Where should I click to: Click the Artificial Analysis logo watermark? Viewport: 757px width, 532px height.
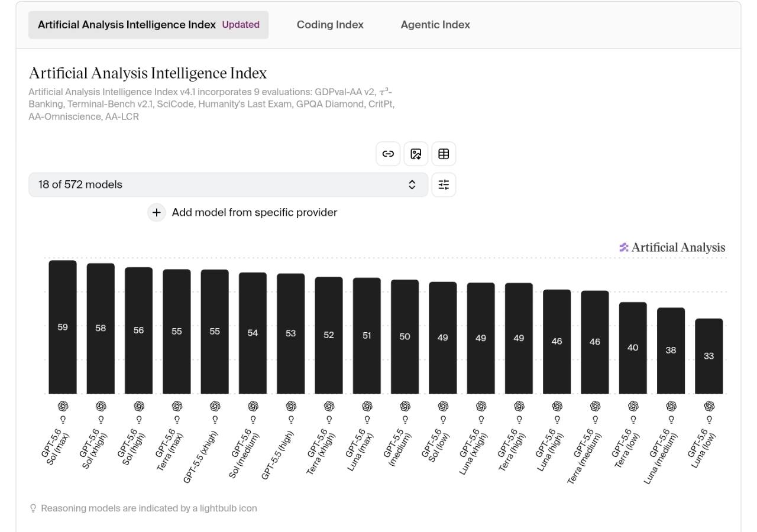click(x=672, y=248)
